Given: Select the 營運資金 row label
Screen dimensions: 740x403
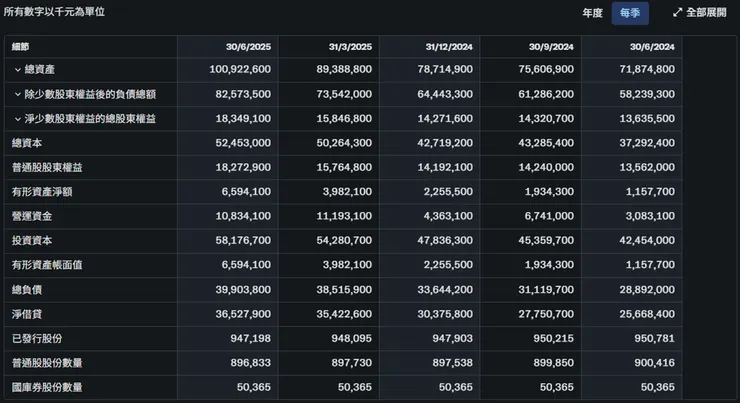Looking at the screenshot, I should [x=31, y=216].
